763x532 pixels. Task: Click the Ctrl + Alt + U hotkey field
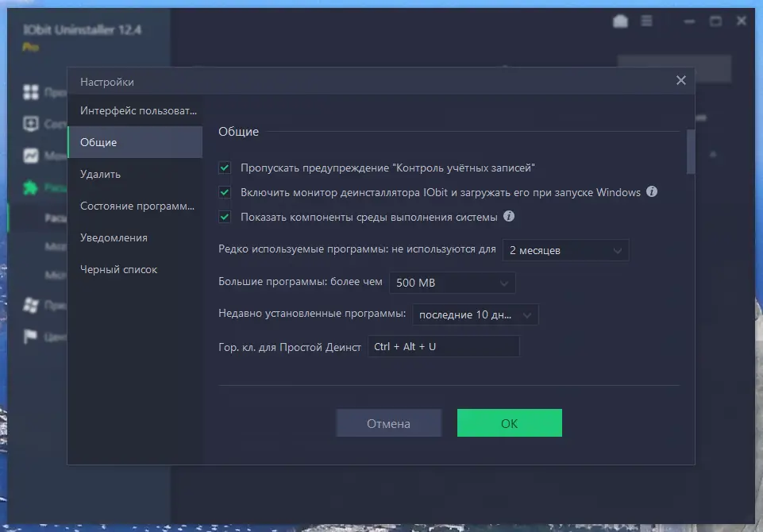(443, 346)
